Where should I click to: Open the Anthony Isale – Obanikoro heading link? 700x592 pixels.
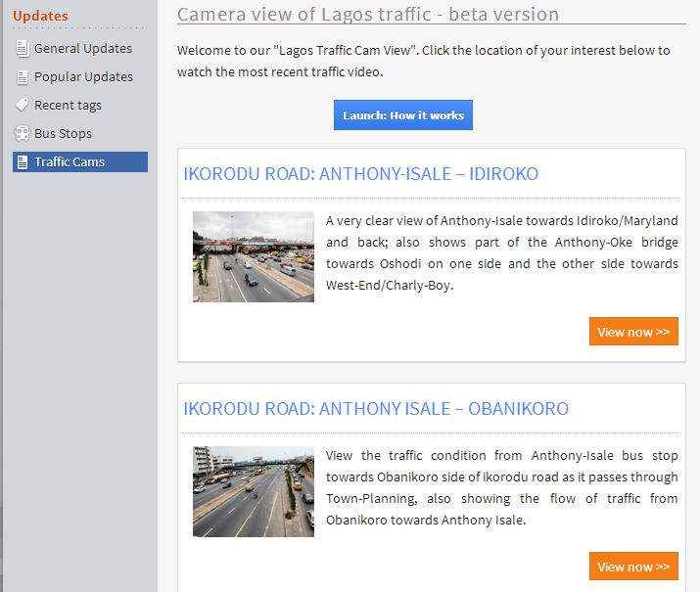click(x=376, y=409)
